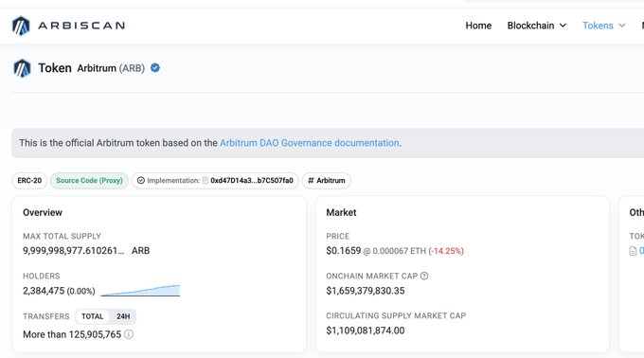Click the document icon in right card
The image size is (644, 358).
click(x=633, y=251)
